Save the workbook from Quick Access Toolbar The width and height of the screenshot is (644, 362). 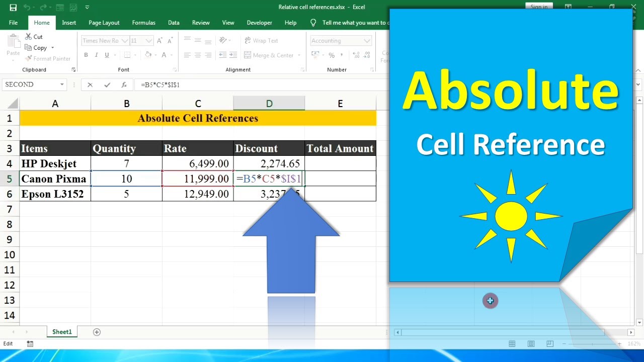tap(13, 8)
